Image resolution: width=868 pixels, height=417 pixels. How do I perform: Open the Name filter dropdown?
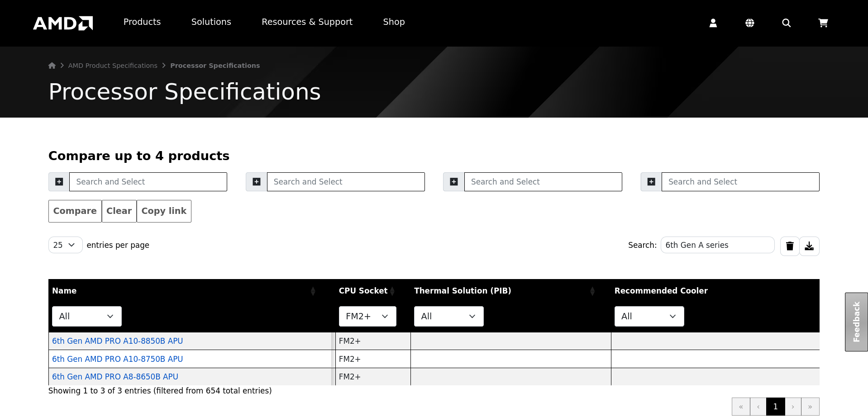(x=87, y=317)
